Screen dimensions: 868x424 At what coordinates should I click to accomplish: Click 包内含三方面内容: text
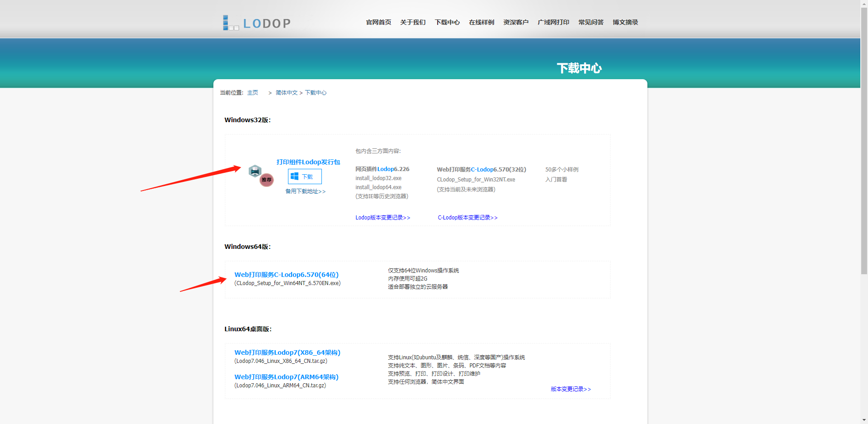[378, 151]
